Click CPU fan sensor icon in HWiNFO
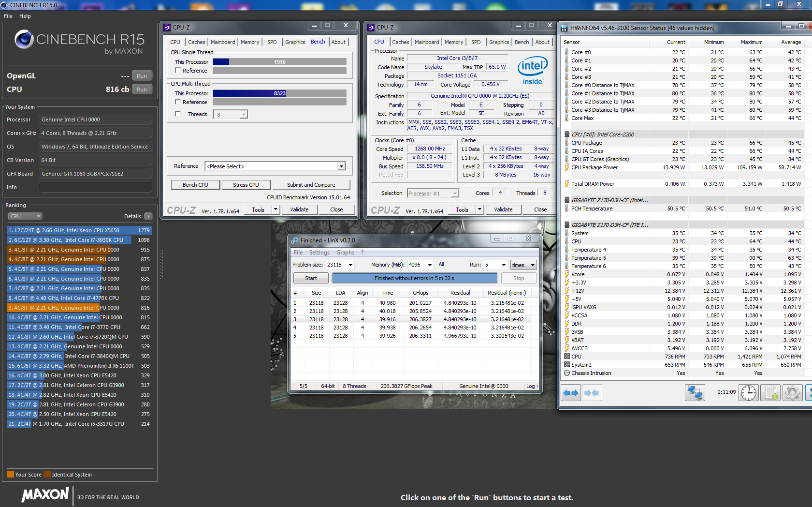 pyautogui.click(x=567, y=357)
